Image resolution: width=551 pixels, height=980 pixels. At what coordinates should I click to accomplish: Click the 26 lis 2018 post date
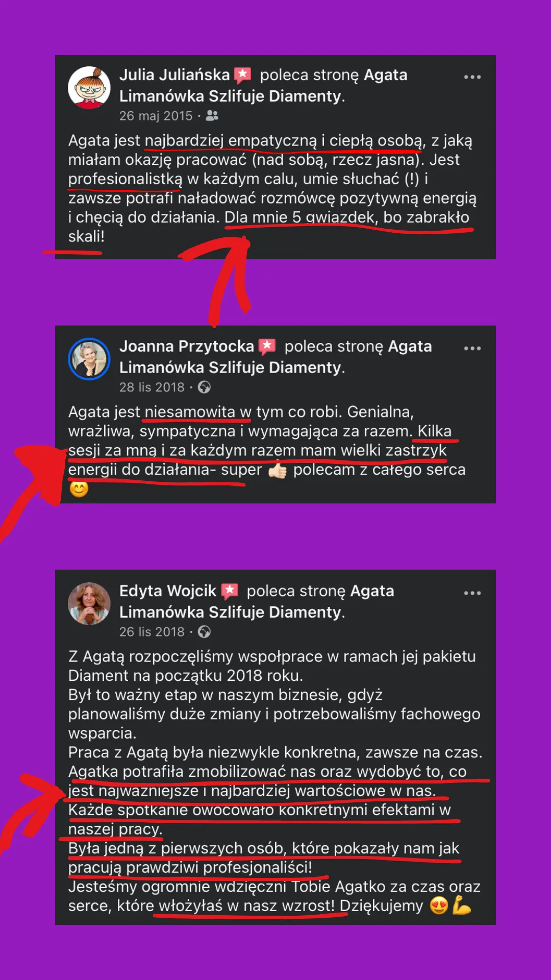coord(152,632)
